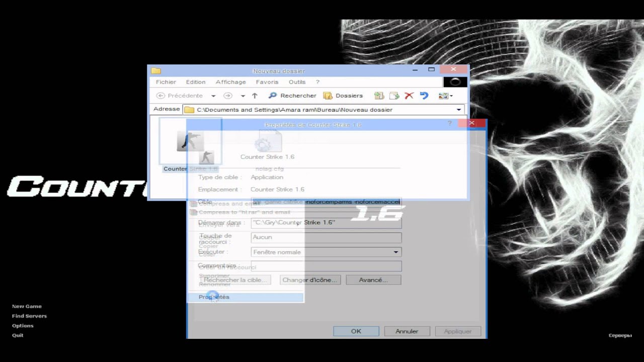Click New Game in the game menu

tap(27, 306)
